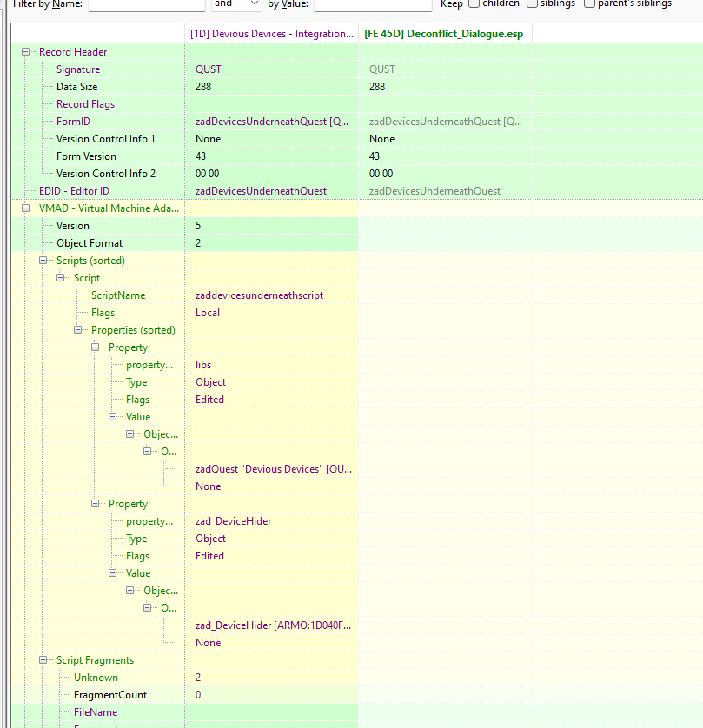Click Data Size 288 in Devious Devices column
Viewport: 703px width, 728px height.
tap(203, 87)
